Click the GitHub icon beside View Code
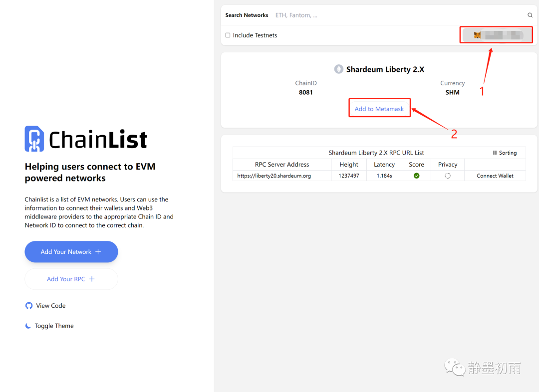This screenshot has width=539, height=392. tap(29, 306)
